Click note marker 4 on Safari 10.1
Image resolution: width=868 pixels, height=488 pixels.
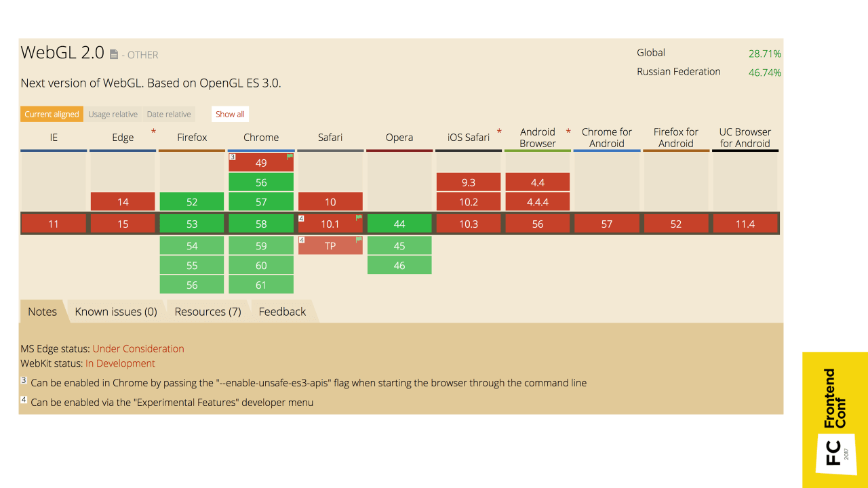click(x=301, y=219)
